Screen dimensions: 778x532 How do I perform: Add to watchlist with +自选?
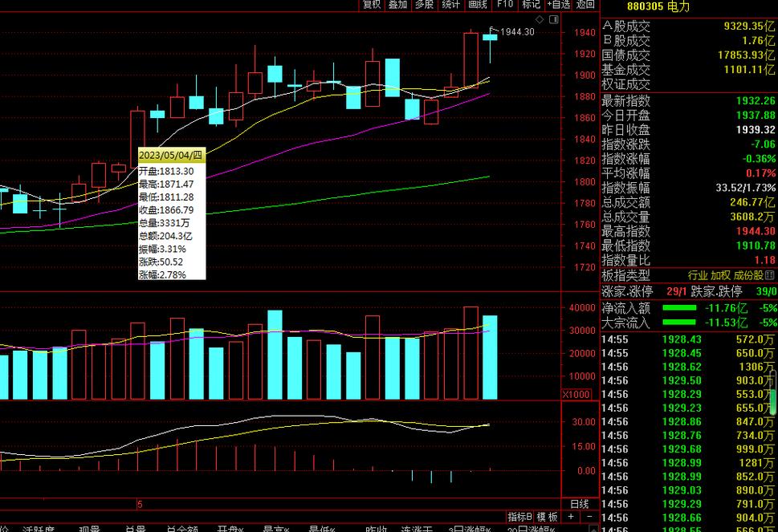pos(558,5)
